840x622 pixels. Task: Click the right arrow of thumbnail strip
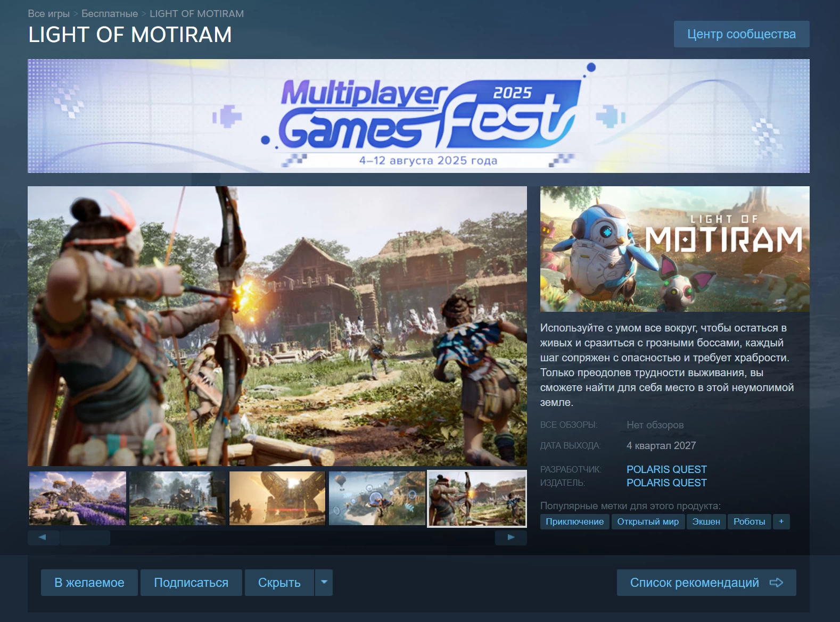click(x=511, y=537)
